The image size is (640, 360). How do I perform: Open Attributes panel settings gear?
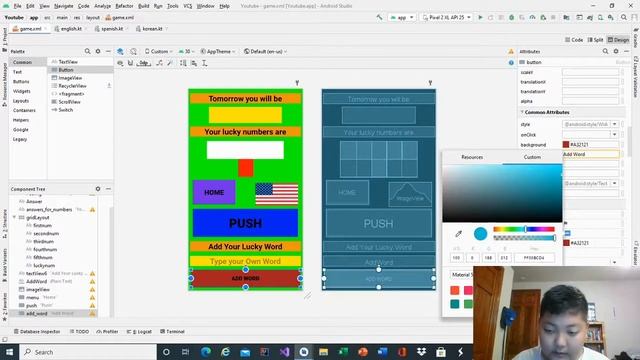[616, 51]
